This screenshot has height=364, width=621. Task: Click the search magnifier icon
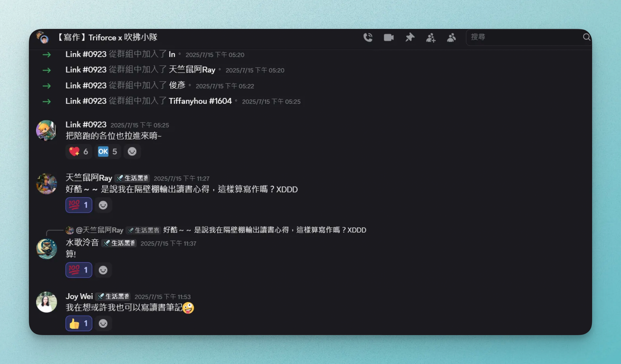[x=586, y=37]
